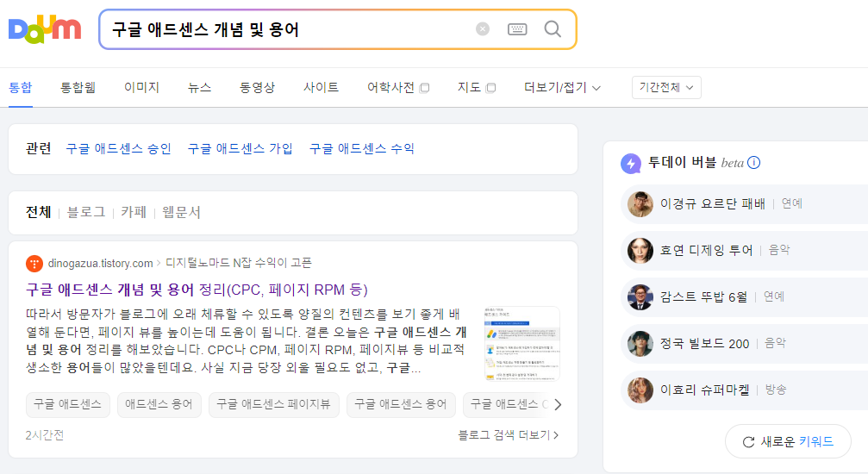Click the new-window icon beside 어학사전
Image resolution: width=868 pixels, height=474 pixels.
coord(425,88)
